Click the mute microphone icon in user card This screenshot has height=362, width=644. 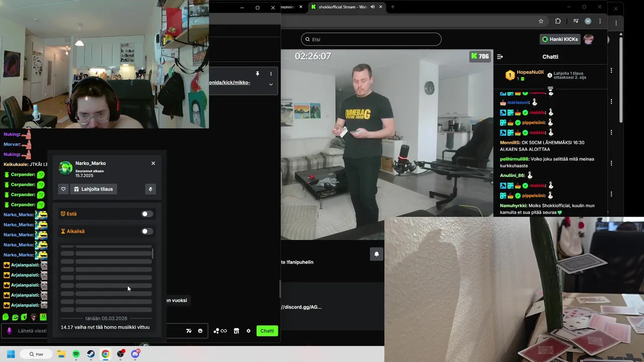(150, 189)
